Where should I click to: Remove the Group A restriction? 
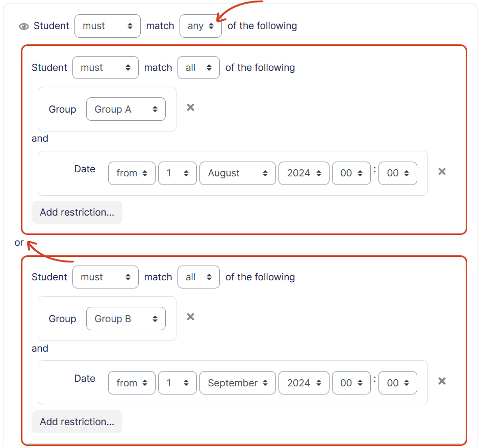pyautogui.click(x=190, y=108)
